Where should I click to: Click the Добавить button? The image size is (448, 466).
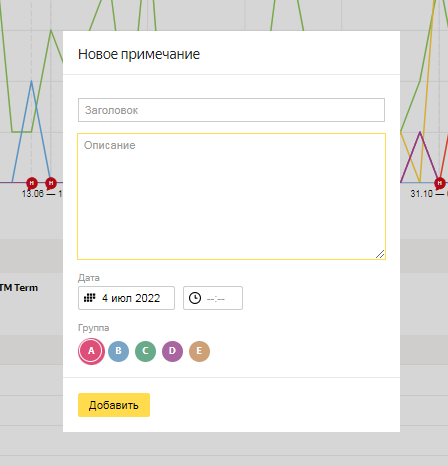[x=114, y=405]
